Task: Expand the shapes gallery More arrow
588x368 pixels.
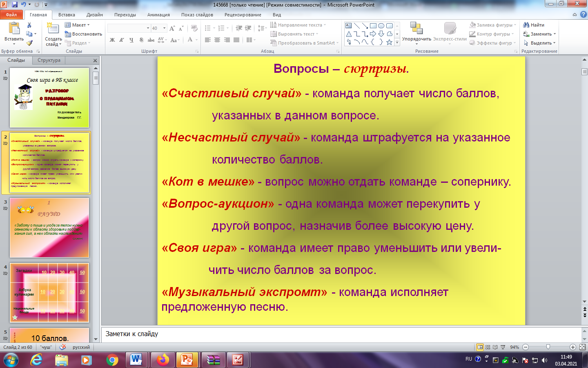Action: point(397,43)
